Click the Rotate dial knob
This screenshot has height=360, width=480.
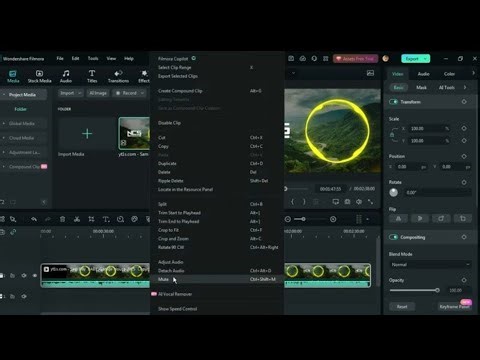coord(394,192)
